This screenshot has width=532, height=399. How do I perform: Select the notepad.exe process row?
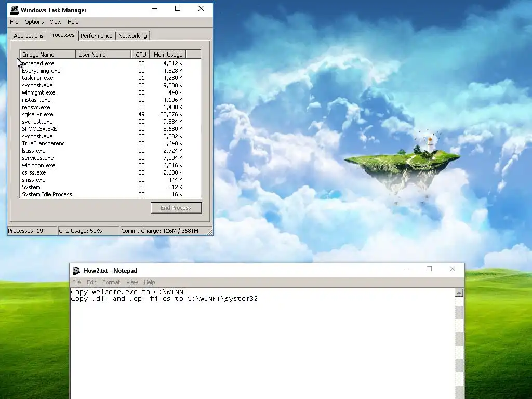click(x=111, y=63)
